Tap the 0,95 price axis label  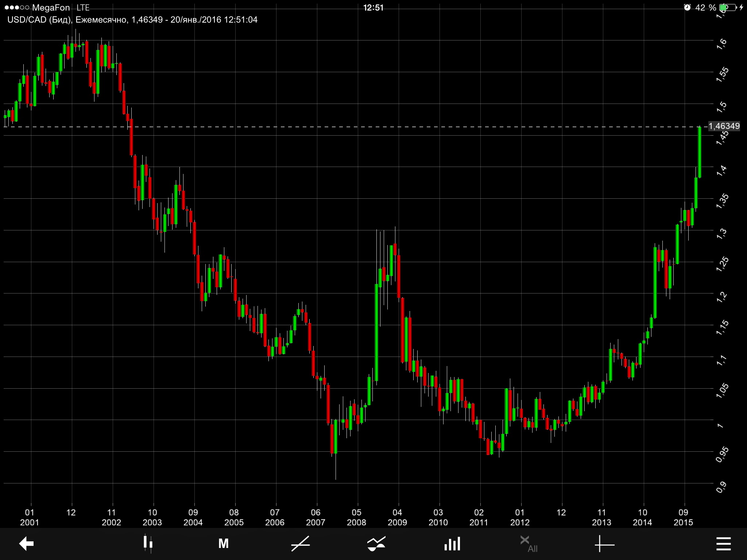722,454
